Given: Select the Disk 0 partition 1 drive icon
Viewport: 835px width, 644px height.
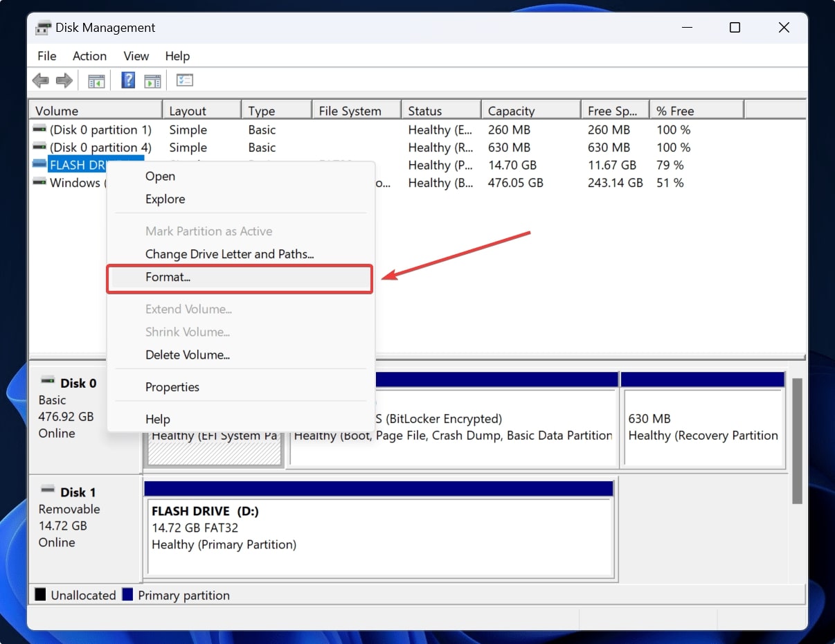Looking at the screenshot, I should click(39, 129).
